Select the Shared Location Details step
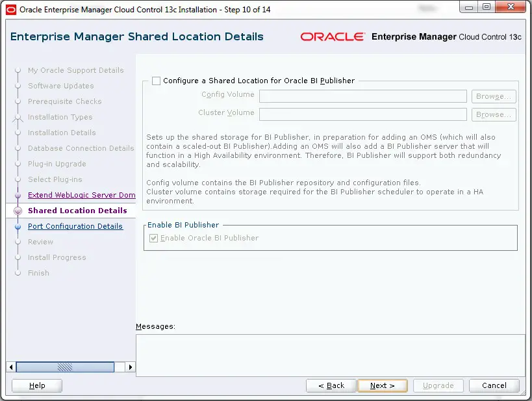The height and width of the screenshot is (401, 532). coord(77,211)
